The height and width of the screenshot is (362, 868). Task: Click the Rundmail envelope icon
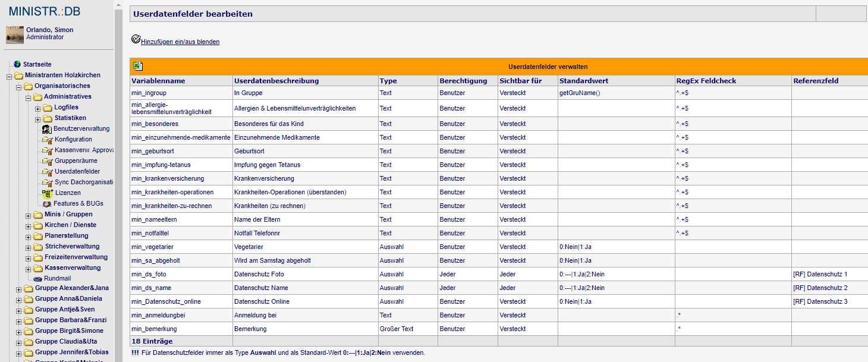click(x=37, y=279)
